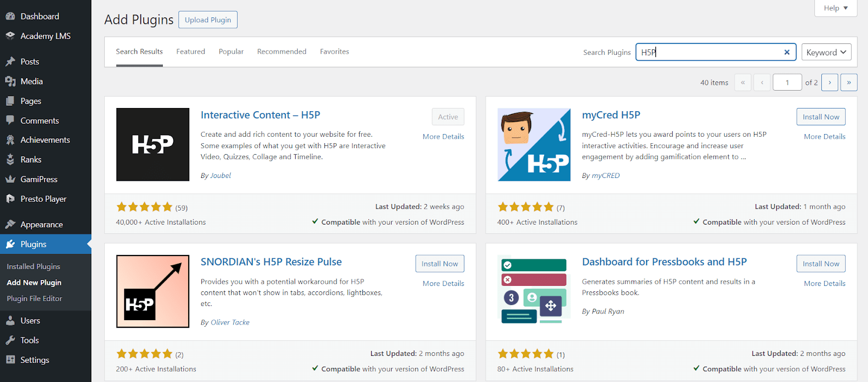Click the Posts pushpin icon
Viewport: 868px width, 382px height.
10,61
